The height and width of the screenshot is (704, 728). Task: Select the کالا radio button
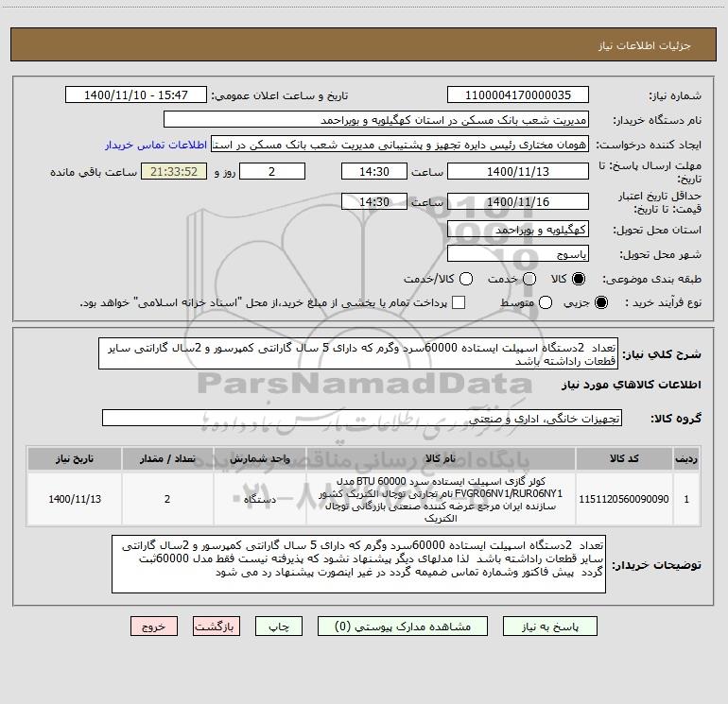tap(579, 279)
